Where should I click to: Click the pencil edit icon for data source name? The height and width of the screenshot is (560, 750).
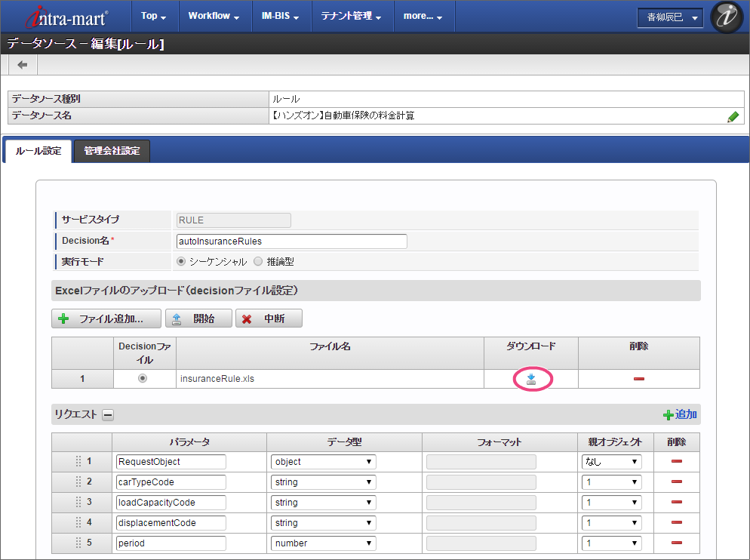[733, 116]
